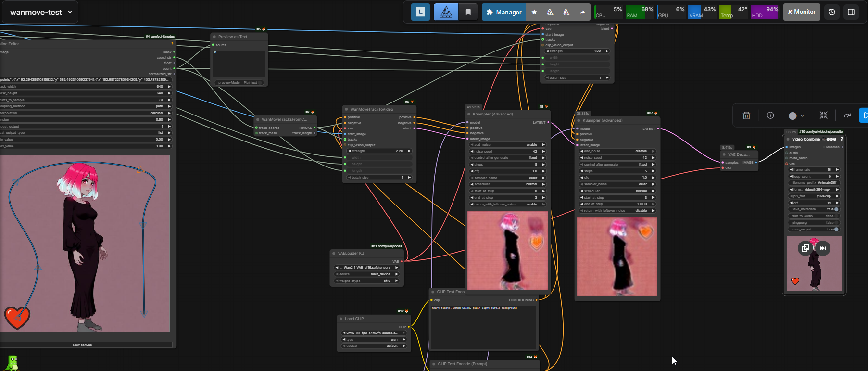The height and width of the screenshot is (371, 868).
Task: Open the node color picker dropdown
Action: point(796,115)
